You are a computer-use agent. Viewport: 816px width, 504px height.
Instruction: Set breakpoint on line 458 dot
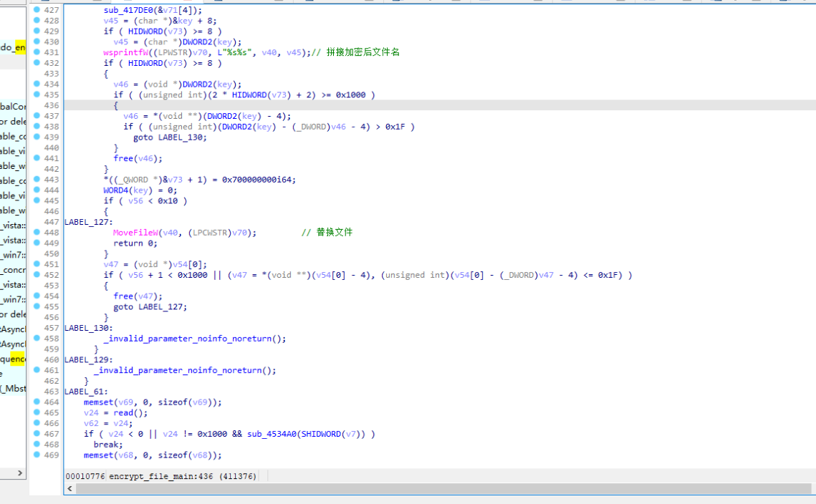37,339
